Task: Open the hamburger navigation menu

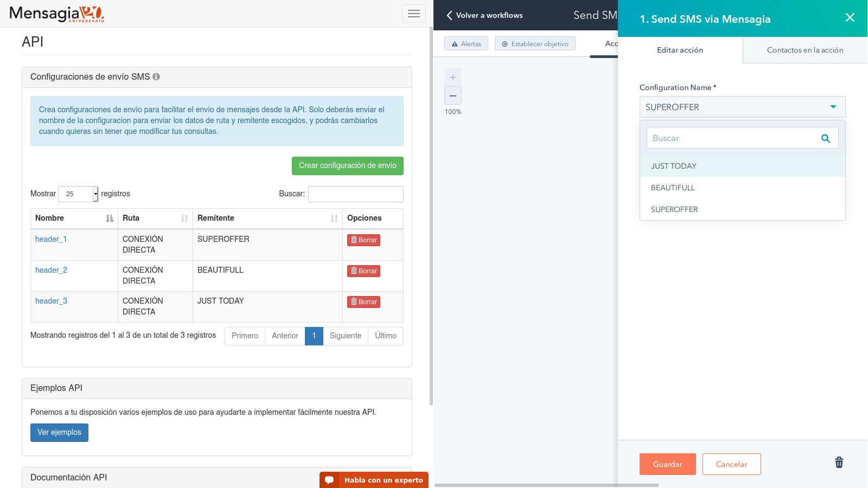Action: coord(413,14)
